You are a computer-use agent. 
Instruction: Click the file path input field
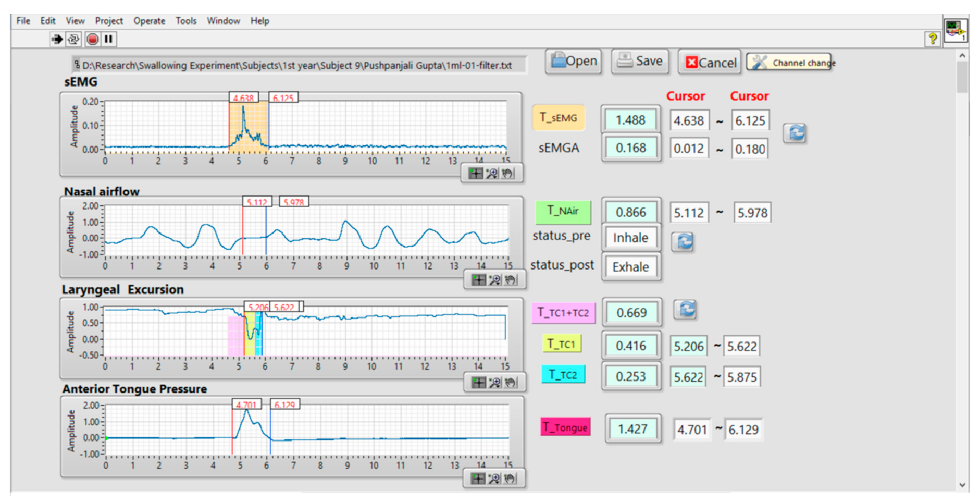point(300,65)
